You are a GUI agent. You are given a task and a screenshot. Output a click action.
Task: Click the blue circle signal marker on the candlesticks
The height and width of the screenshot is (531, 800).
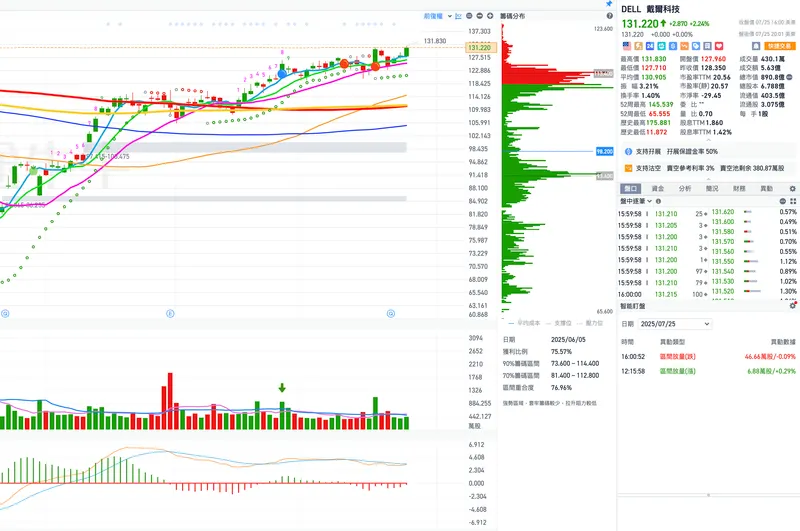(282, 74)
